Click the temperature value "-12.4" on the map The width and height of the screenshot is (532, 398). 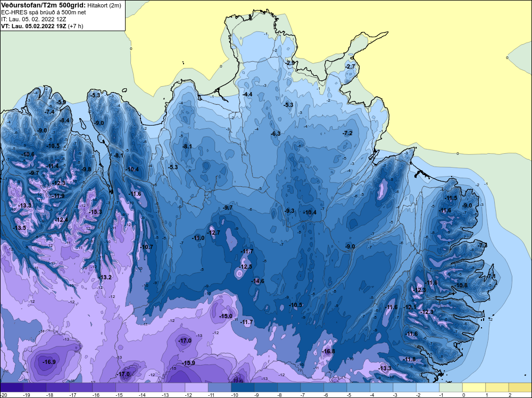(x=61, y=220)
